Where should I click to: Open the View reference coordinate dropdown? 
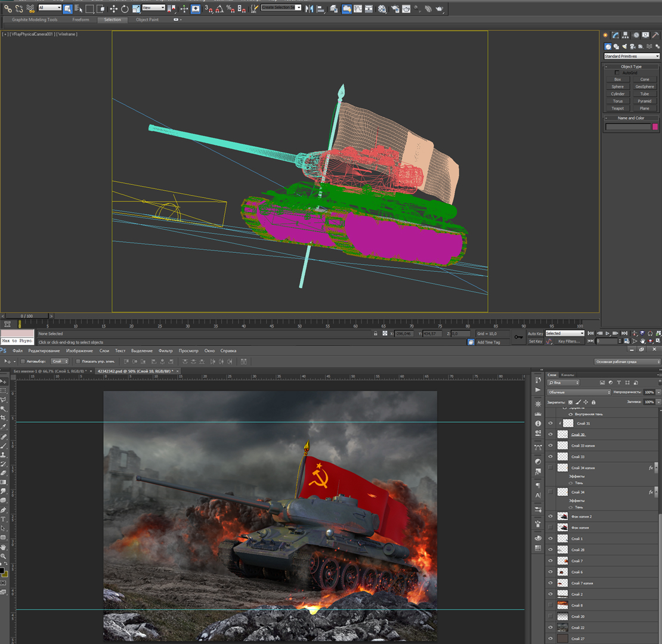click(x=153, y=8)
